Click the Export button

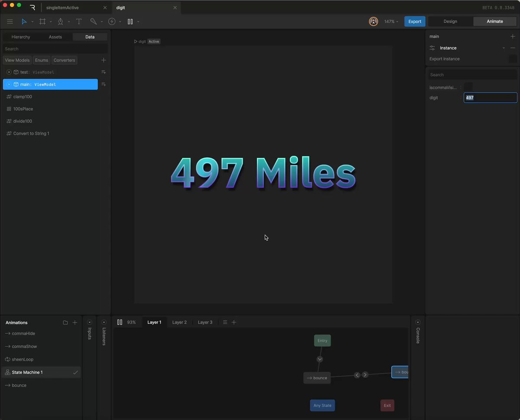pyautogui.click(x=415, y=22)
